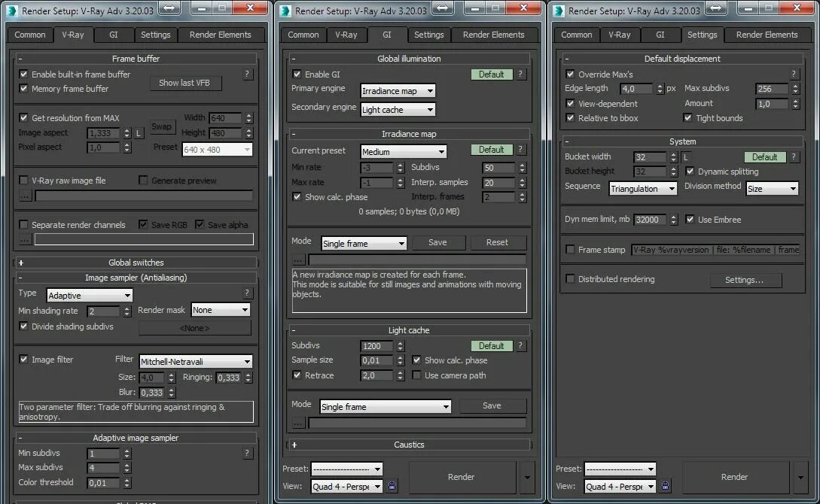Click the help icon in Adaptive image sampler rollout
Viewport: 820px width, 504px height.
point(247,453)
